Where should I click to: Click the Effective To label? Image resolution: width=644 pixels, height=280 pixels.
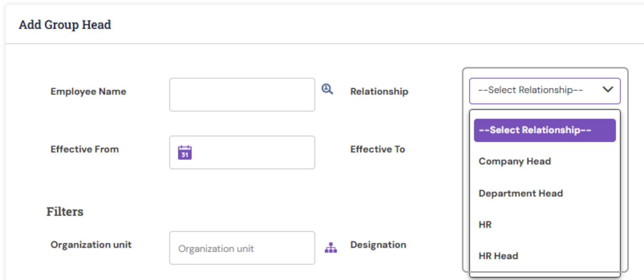(378, 149)
